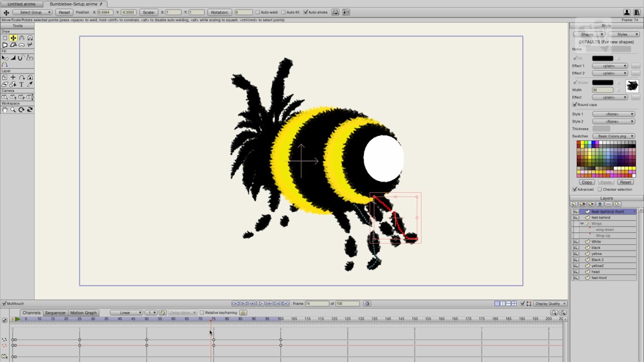Enable Checker selection checkbox
Screen dimensions: 644x362
[600, 189]
